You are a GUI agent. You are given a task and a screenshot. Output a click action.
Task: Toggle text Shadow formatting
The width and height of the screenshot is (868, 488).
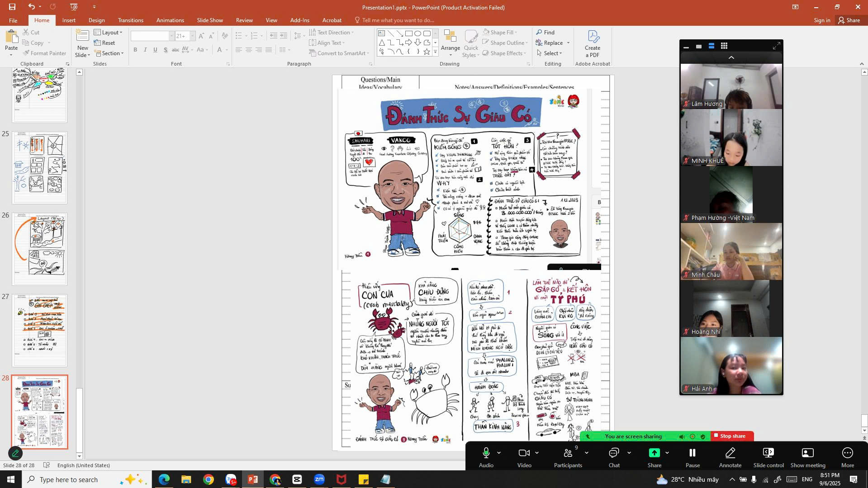(x=166, y=50)
